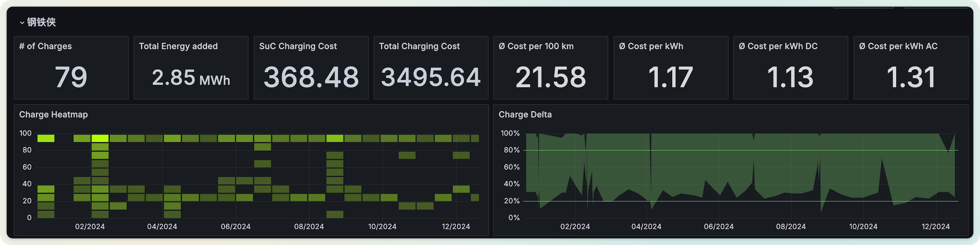The image size is (980, 245).
Task: Click the 1.17 cost per kWh value
Action: (671, 77)
